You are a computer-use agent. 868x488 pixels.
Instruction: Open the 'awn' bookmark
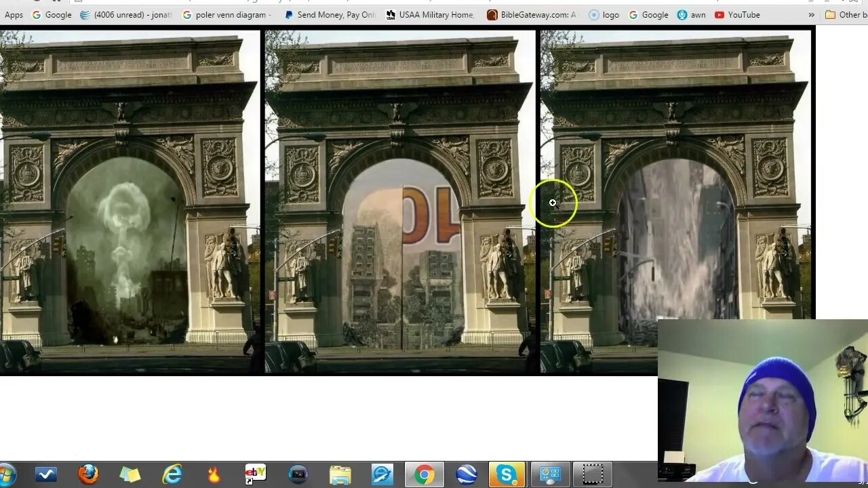click(692, 14)
